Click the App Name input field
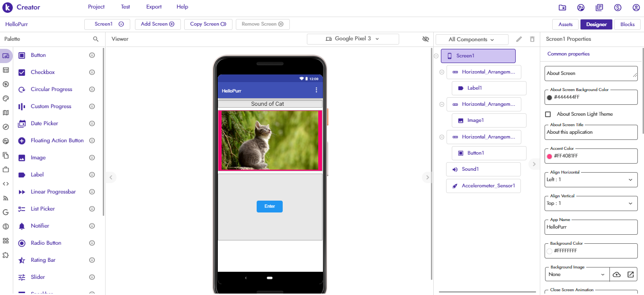Viewport: 644px width, 295px height. pyautogui.click(x=591, y=227)
